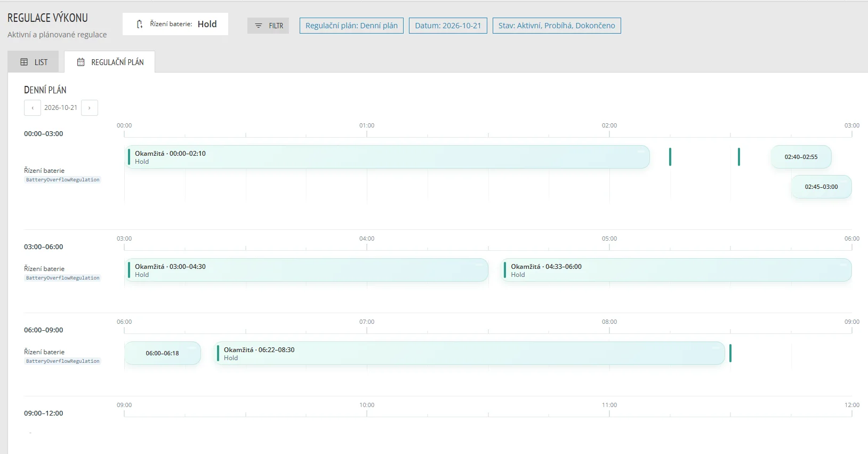
Task: Click the DENNÍ PLÁN heading
Action: tap(45, 90)
